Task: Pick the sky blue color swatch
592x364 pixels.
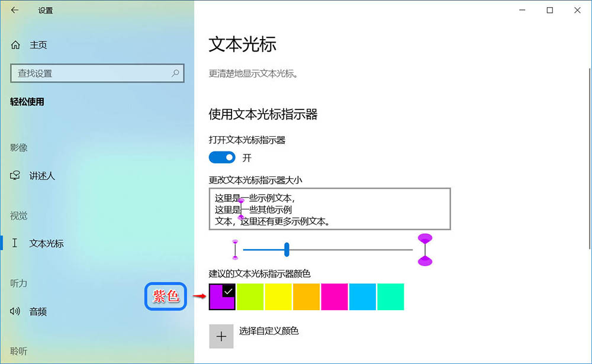Action: click(x=362, y=297)
